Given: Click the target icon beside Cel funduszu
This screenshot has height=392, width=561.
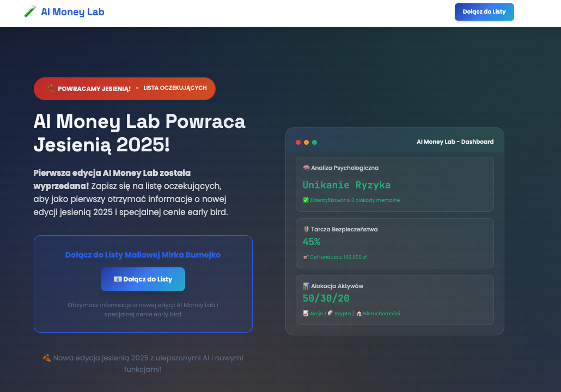Looking at the screenshot, I should coord(305,257).
